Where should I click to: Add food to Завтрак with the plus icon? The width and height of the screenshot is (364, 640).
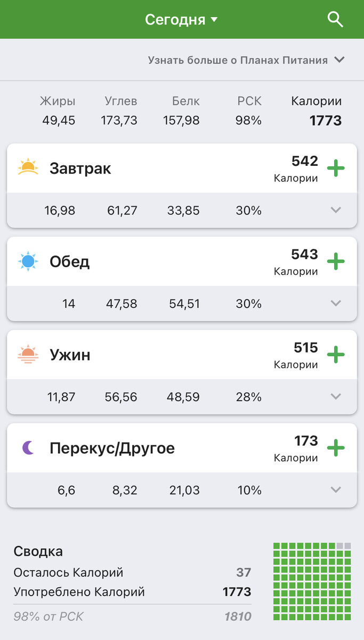(336, 168)
